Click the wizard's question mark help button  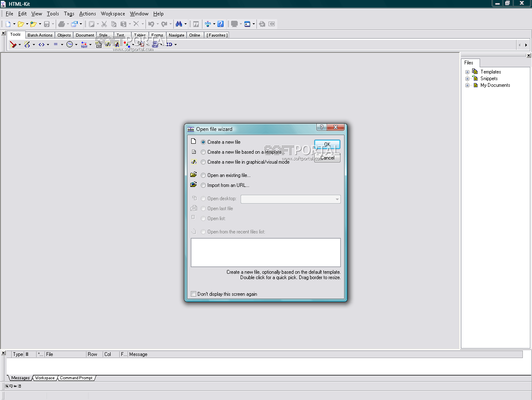pyautogui.click(x=321, y=127)
